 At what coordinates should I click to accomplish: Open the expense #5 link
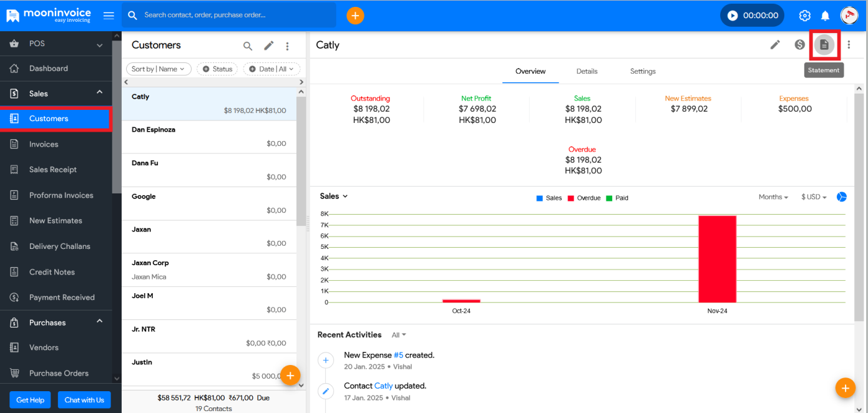[x=398, y=355]
